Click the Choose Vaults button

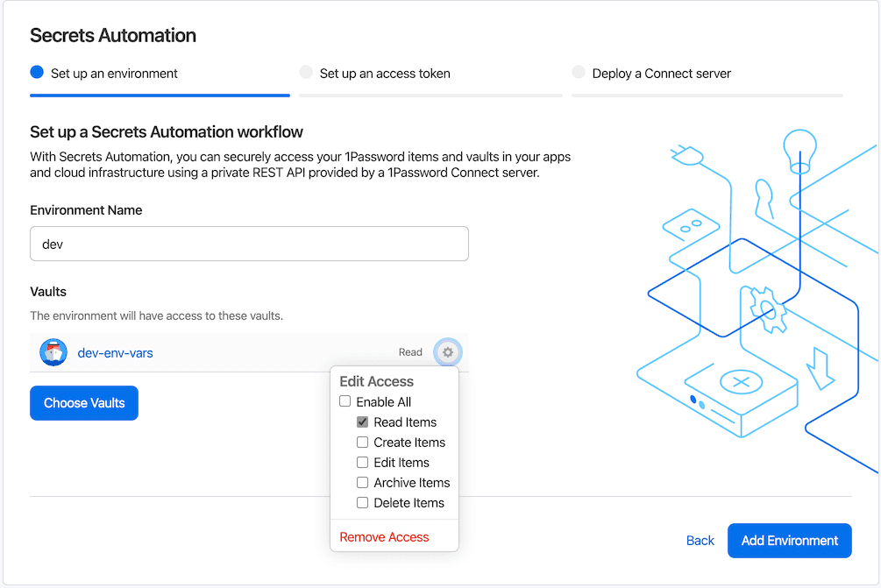[x=83, y=402]
